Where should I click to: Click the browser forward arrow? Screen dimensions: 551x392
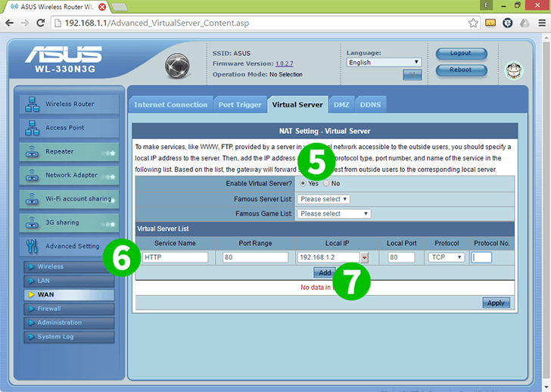click(x=25, y=23)
